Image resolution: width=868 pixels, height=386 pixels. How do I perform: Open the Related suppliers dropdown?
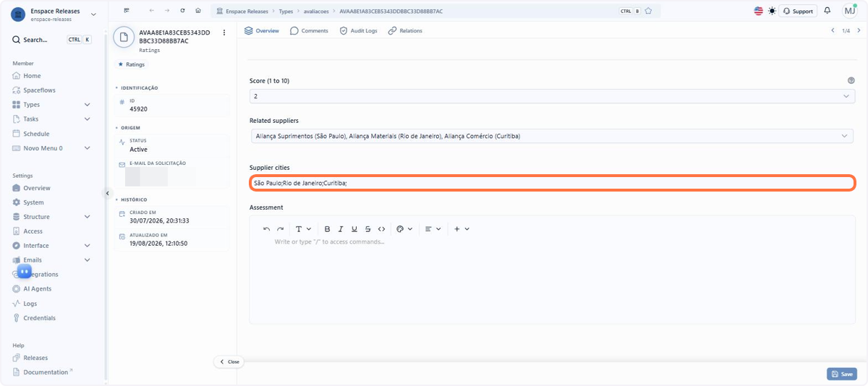click(552, 136)
